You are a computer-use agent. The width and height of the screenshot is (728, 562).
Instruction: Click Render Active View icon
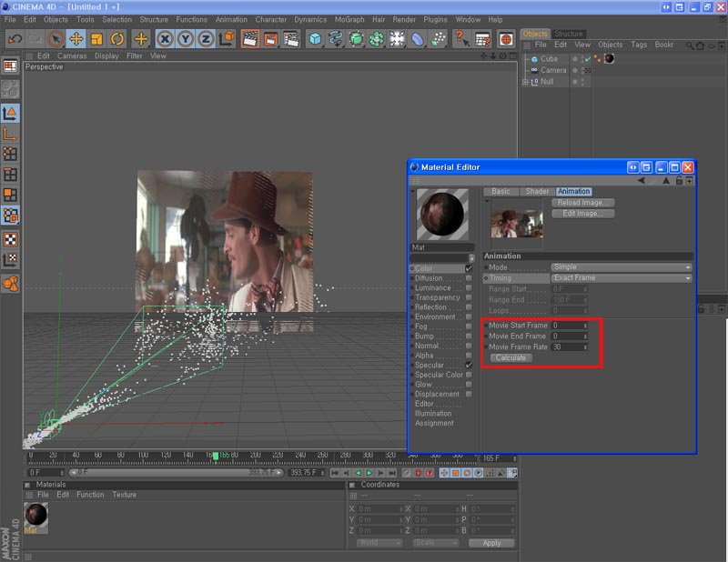(249, 39)
